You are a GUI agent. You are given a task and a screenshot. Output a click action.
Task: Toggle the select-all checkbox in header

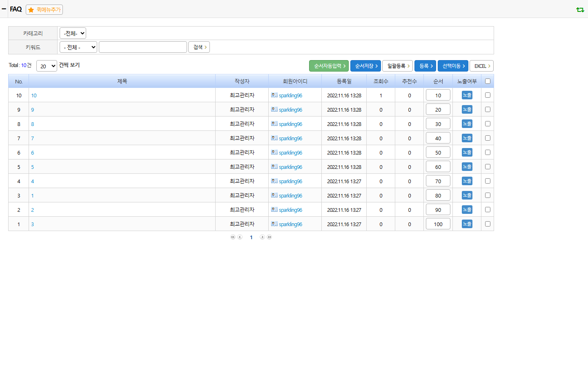tap(488, 81)
